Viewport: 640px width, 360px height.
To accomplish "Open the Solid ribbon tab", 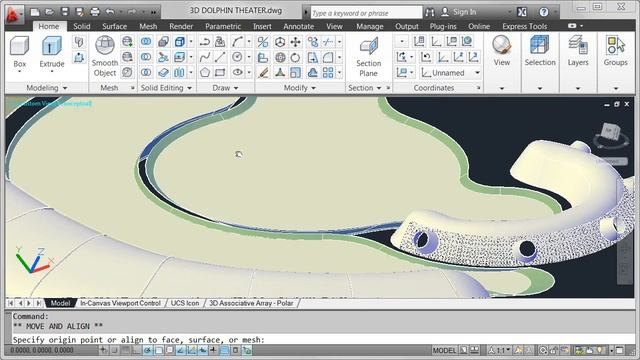I will pos(82,26).
